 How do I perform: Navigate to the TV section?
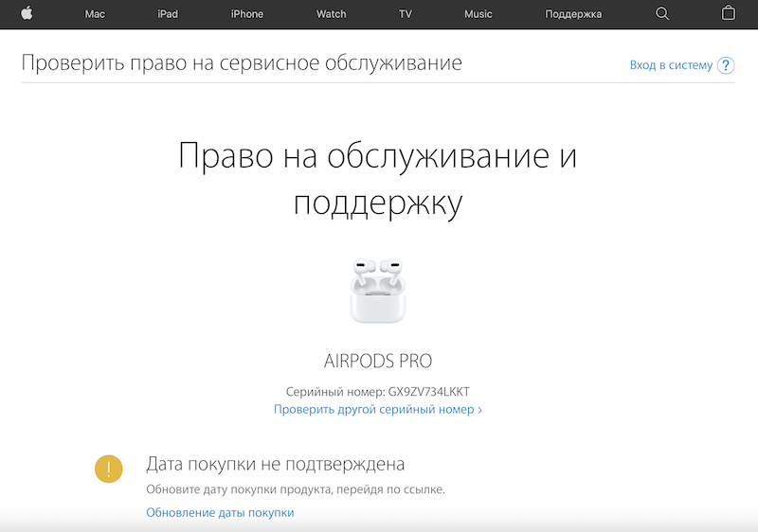(406, 14)
